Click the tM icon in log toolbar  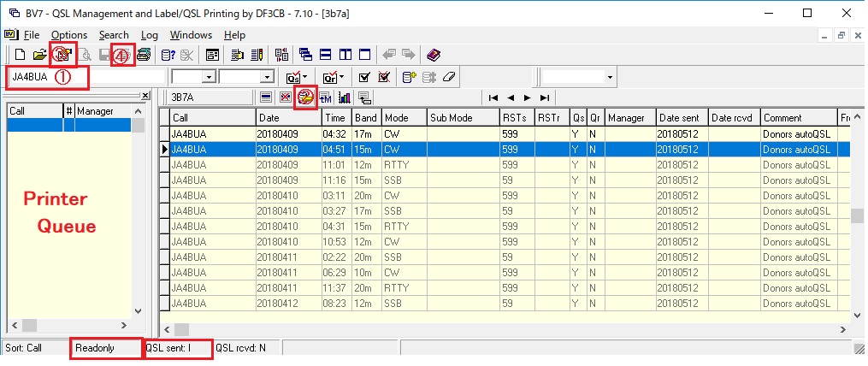[x=325, y=98]
